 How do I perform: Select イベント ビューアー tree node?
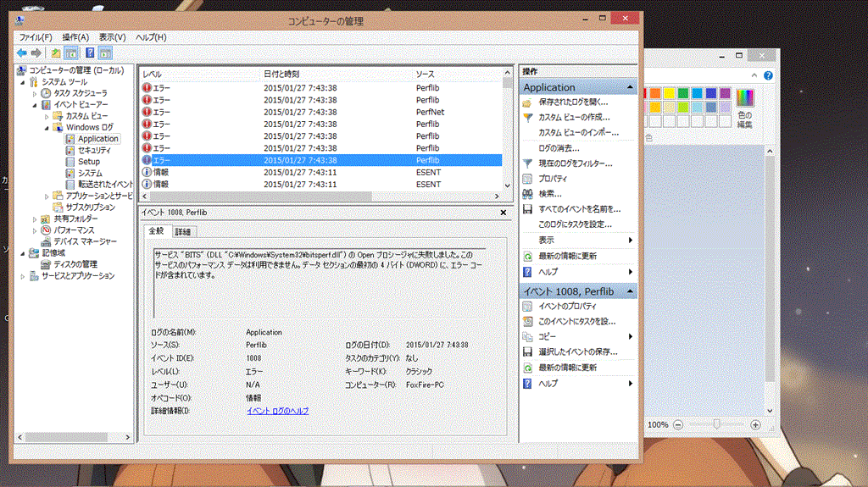click(81, 104)
